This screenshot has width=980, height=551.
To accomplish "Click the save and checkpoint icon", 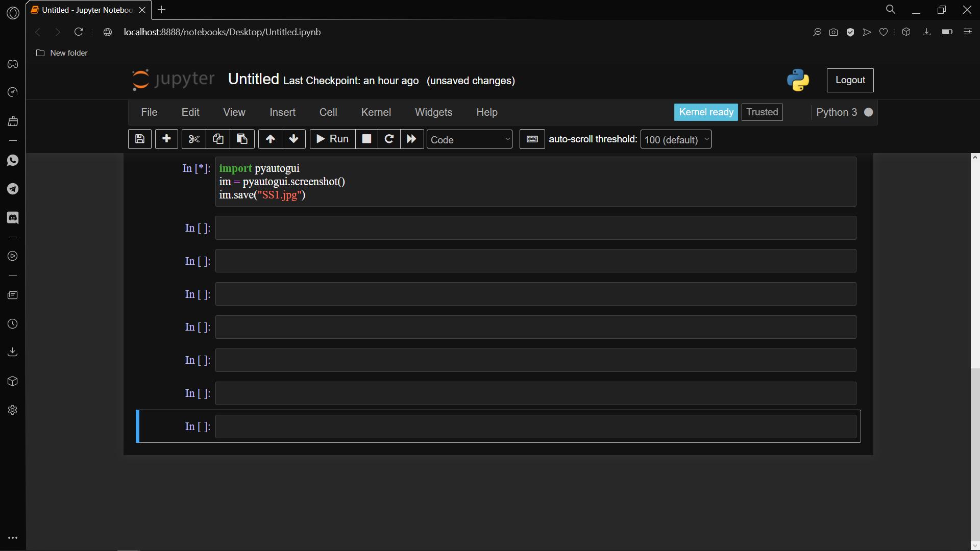I will point(139,139).
